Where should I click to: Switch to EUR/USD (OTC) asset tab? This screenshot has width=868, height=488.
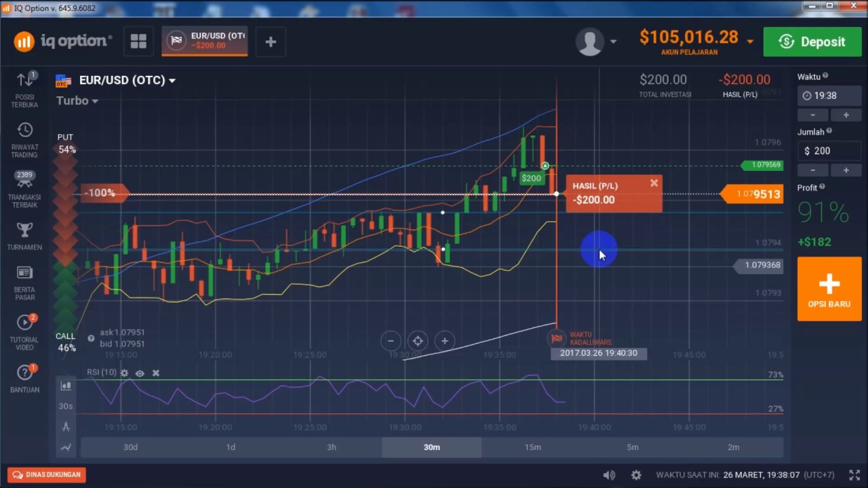tap(205, 41)
